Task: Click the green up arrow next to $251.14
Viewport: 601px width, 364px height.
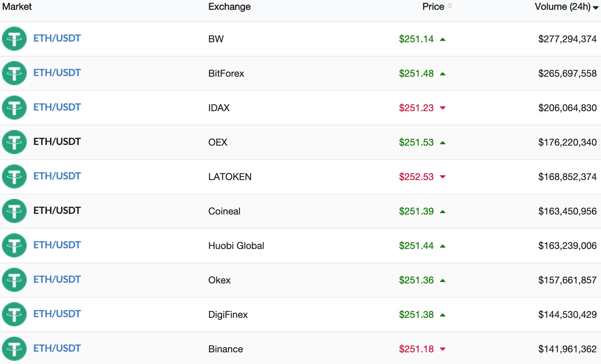Action: point(443,39)
